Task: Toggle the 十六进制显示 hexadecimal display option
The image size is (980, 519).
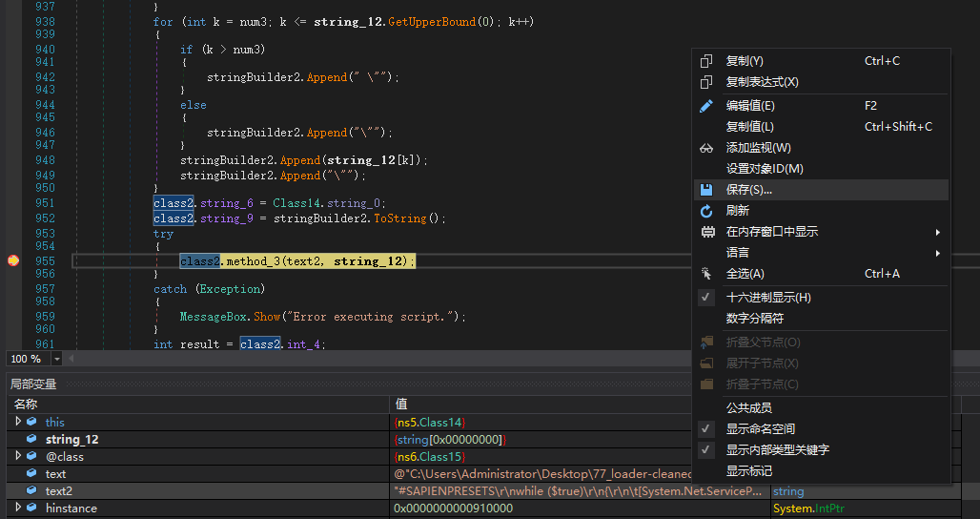Action: coord(768,298)
